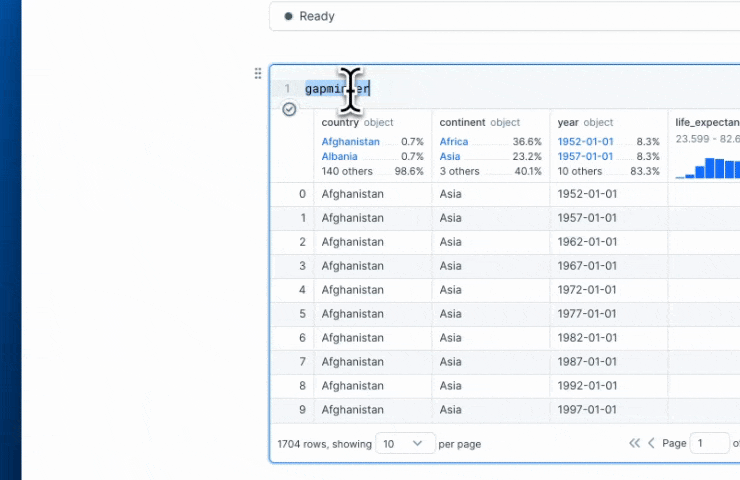Click the cell drag handle icon
Image resolution: width=740 pixels, height=480 pixels.
[258, 73]
